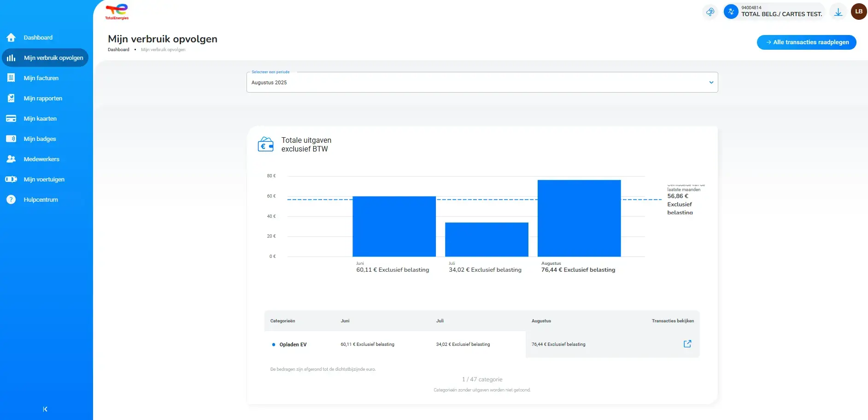
Task: Click the TotalEnergies logo
Action: coord(117,12)
